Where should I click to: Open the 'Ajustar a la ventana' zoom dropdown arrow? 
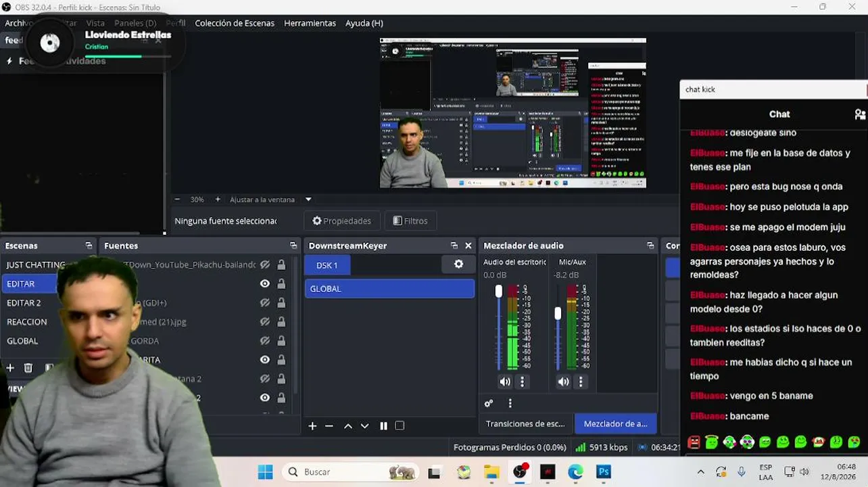pyautogui.click(x=308, y=200)
